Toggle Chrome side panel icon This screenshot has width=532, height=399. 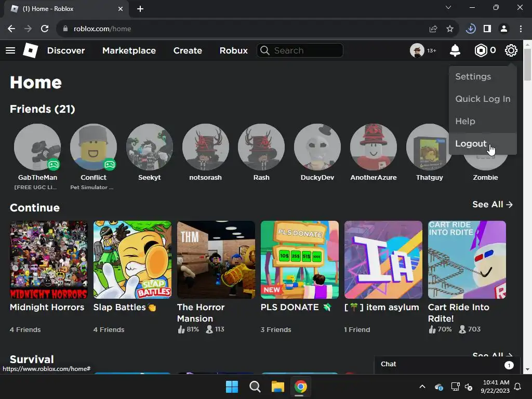tap(487, 29)
